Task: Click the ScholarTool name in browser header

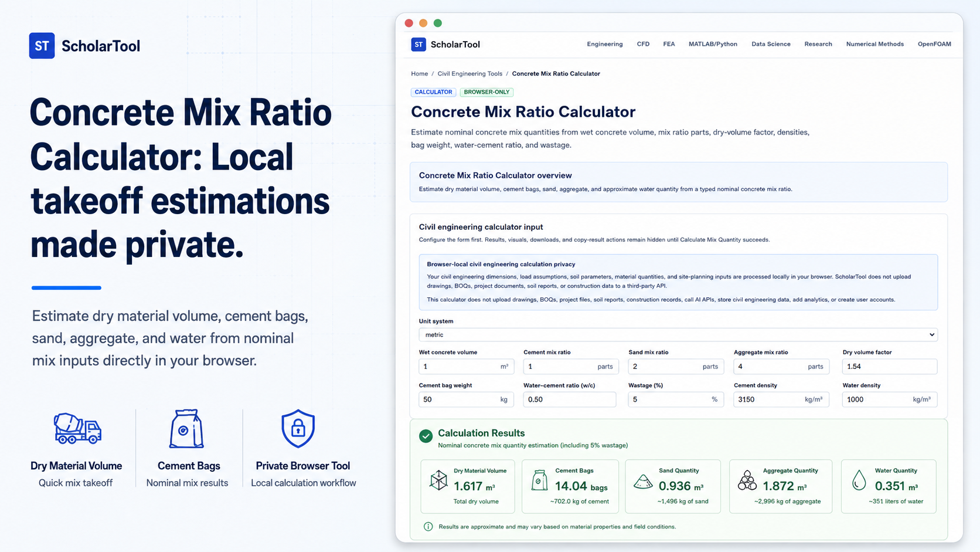Action: pyautogui.click(x=455, y=45)
